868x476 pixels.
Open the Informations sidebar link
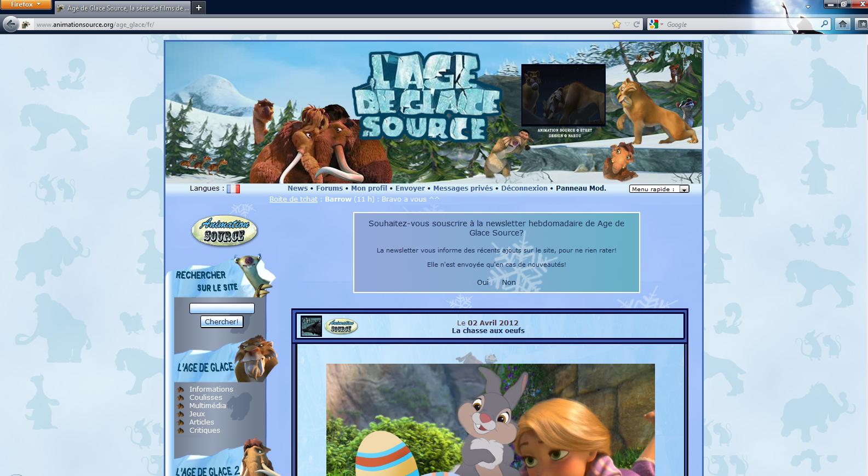coord(211,389)
